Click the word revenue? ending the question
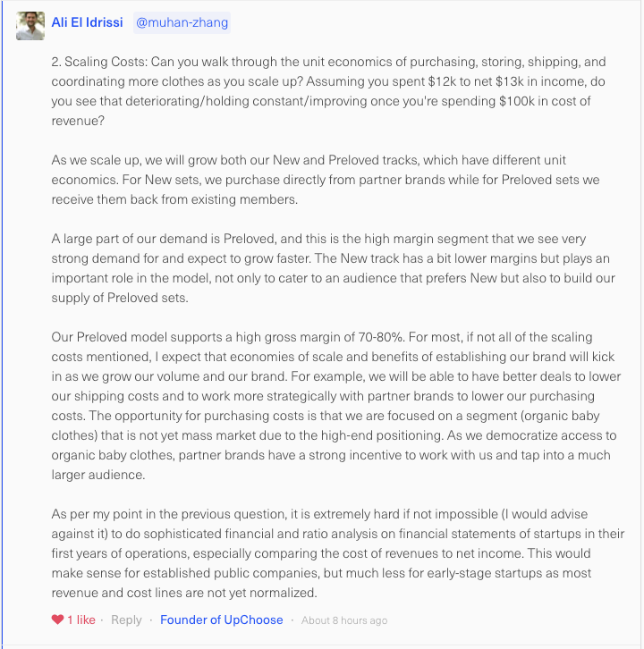Image resolution: width=644 pixels, height=649 pixels. click(x=78, y=121)
